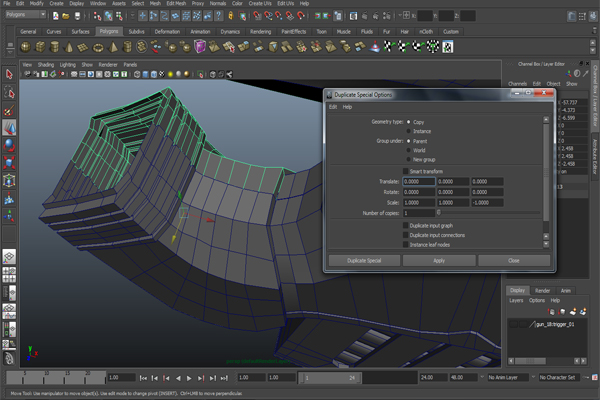Click the purple cube shelf icon

point(200,47)
